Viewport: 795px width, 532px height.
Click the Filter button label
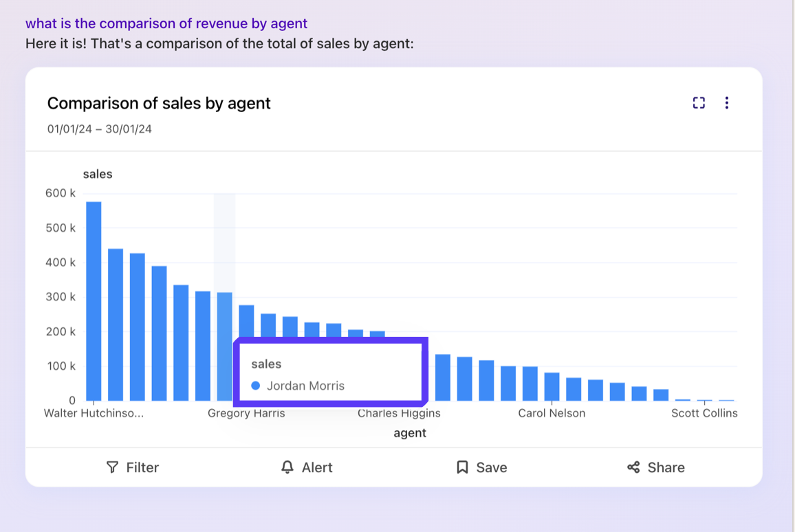tap(143, 467)
